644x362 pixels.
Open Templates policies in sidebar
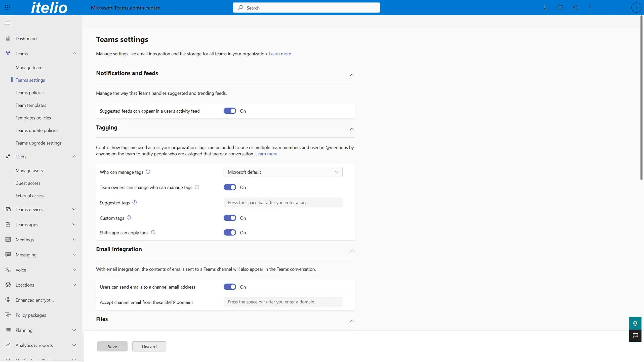point(33,118)
